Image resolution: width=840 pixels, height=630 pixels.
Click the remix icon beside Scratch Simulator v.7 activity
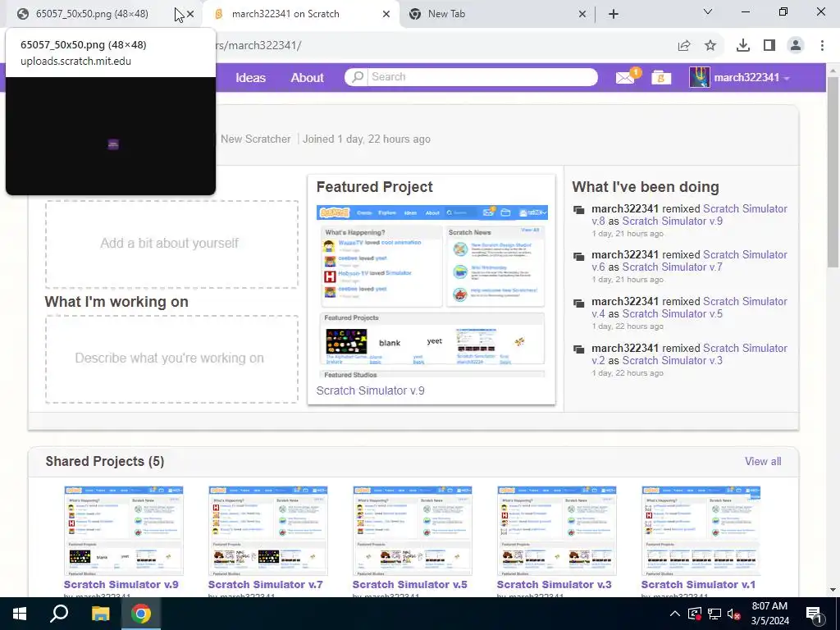579,256
